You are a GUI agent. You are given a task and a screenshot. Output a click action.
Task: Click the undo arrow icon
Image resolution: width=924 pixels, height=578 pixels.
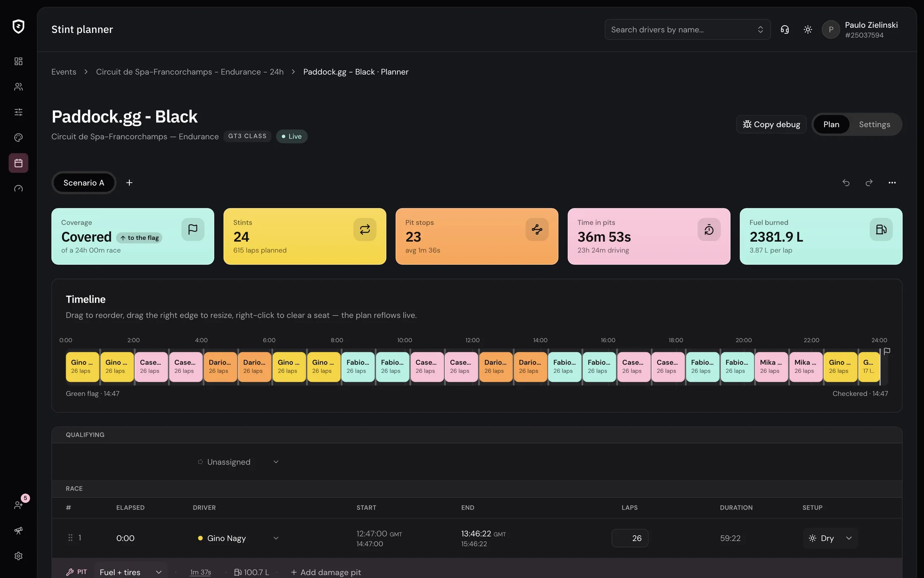(846, 182)
